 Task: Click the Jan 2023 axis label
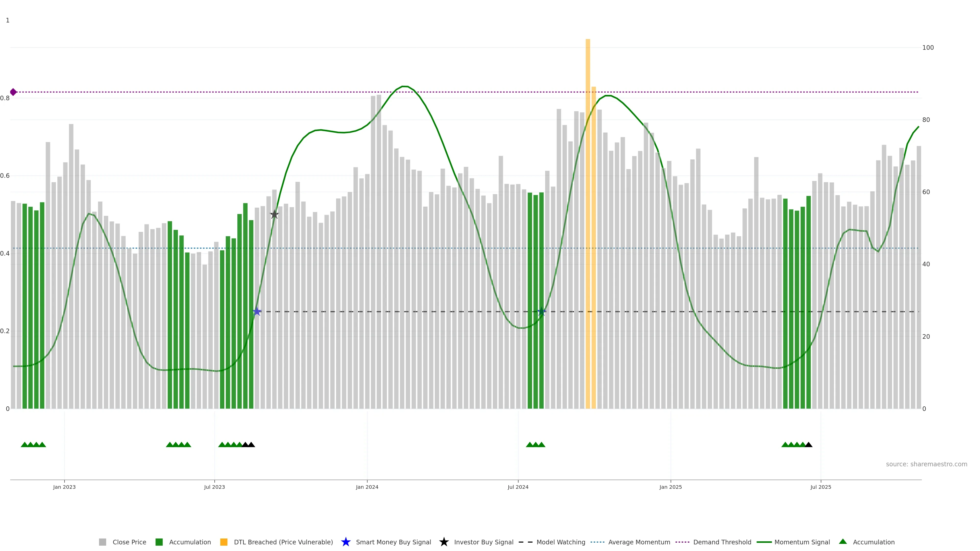click(x=64, y=487)
